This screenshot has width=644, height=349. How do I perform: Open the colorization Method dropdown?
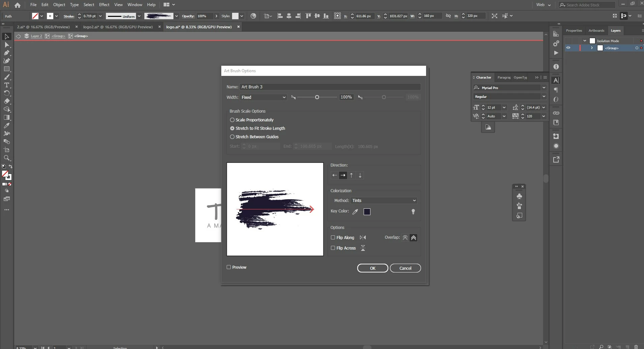tap(384, 201)
